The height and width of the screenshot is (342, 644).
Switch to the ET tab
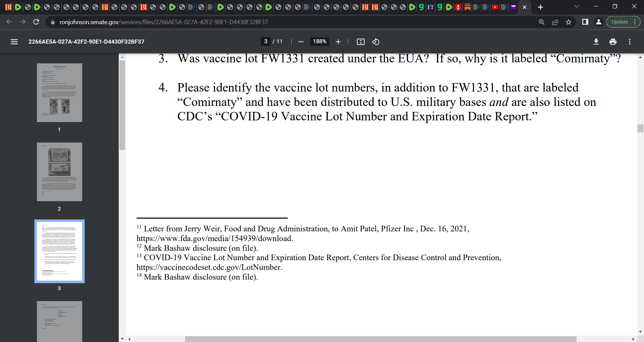[430, 7]
